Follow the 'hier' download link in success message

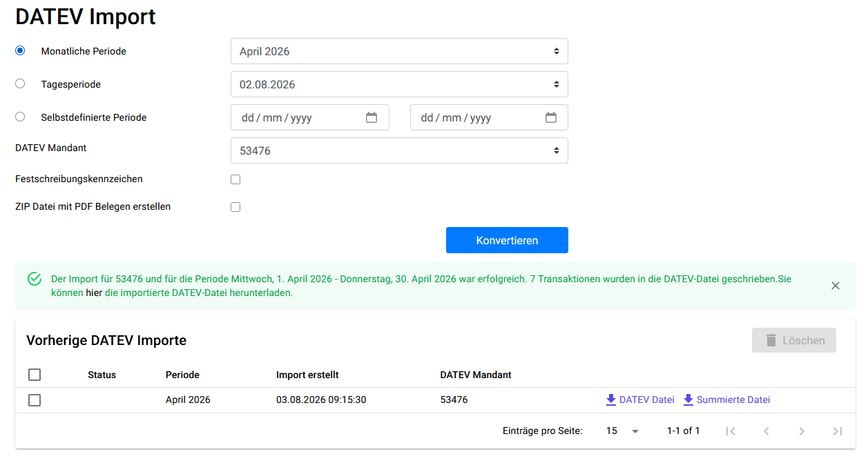tap(94, 293)
